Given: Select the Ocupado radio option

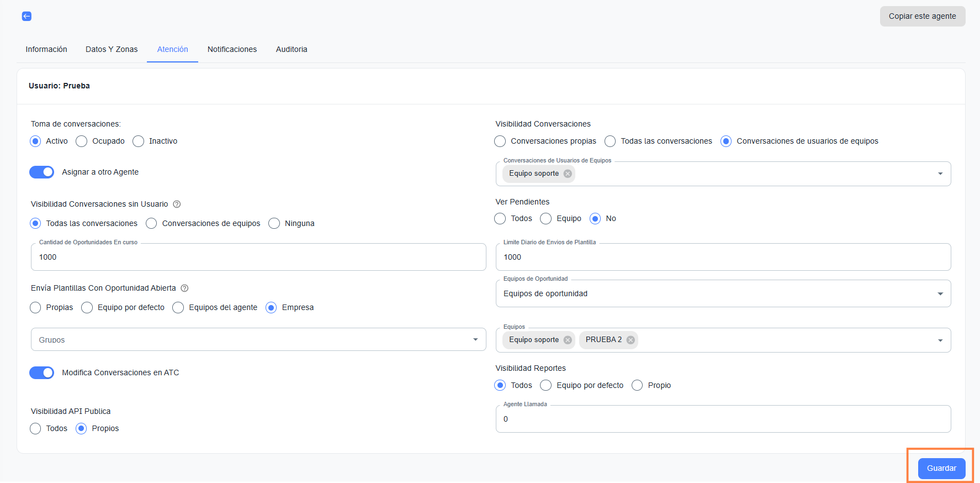Looking at the screenshot, I should pos(82,141).
